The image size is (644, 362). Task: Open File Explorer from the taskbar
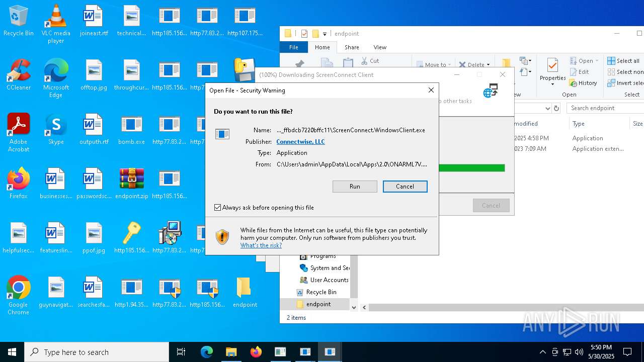[231, 352]
